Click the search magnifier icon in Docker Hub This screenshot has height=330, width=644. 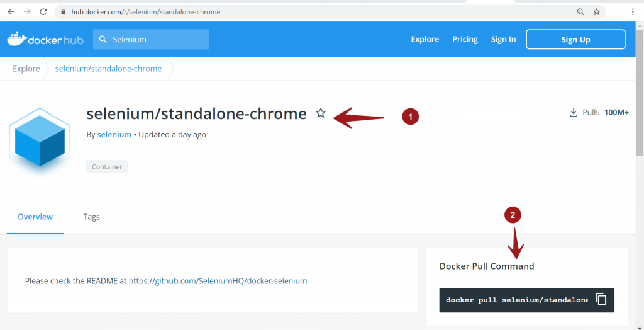103,40
